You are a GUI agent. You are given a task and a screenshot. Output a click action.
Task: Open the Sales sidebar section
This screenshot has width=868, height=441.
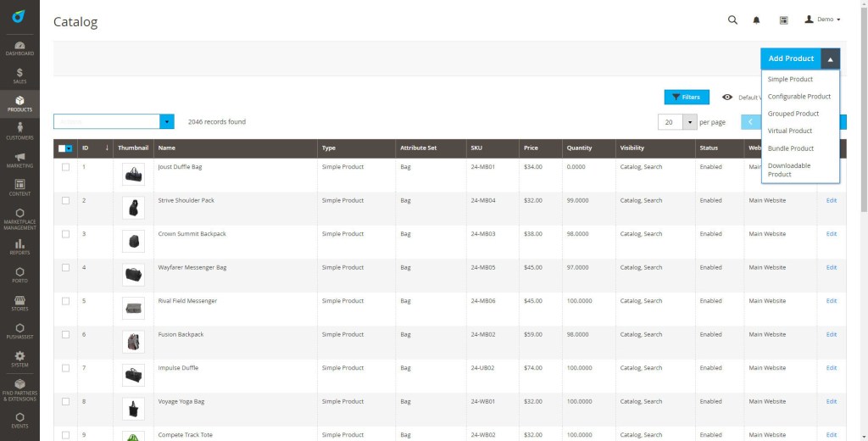(19, 75)
